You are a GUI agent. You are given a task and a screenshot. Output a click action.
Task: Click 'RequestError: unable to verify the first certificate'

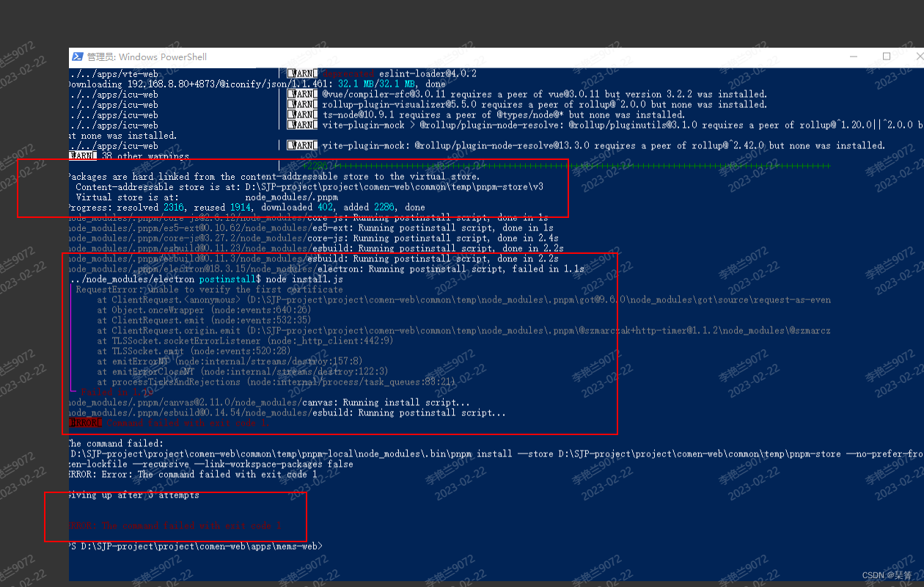tap(209, 290)
